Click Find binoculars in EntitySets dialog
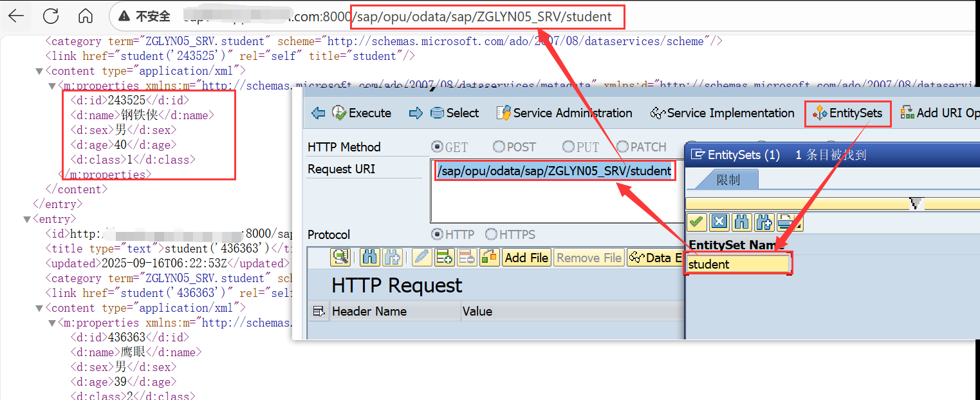The width and height of the screenshot is (980, 400). [x=741, y=223]
